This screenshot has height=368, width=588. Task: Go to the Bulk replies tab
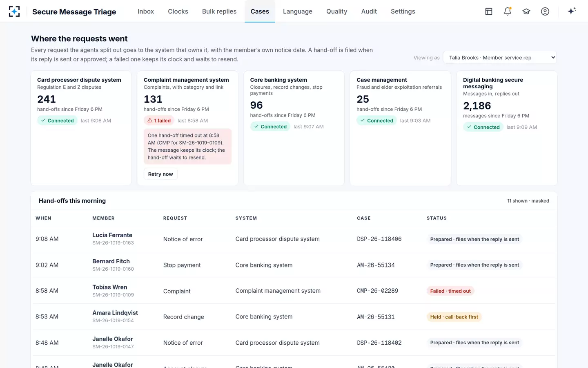pyautogui.click(x=219, y=11)
